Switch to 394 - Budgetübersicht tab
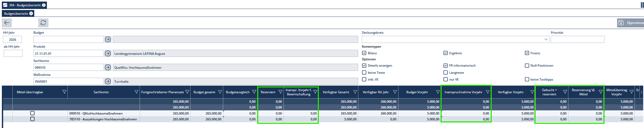This screenshot has height=128, width=644. click(x=22, y=5)
